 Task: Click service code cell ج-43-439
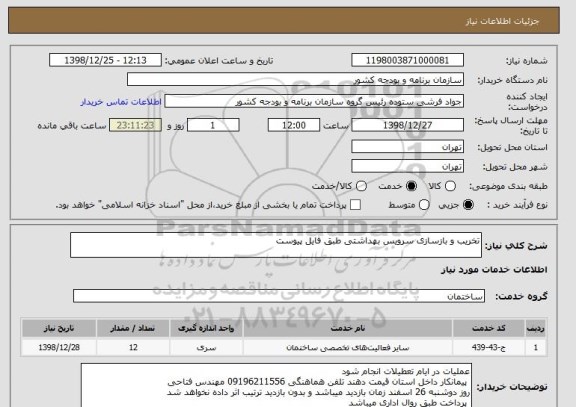[489, 347]
